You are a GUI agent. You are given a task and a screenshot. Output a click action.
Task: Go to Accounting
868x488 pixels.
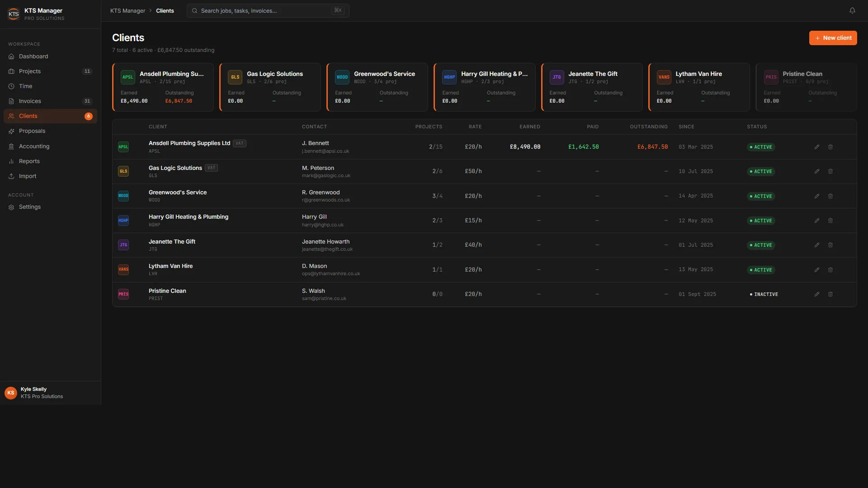50,146
